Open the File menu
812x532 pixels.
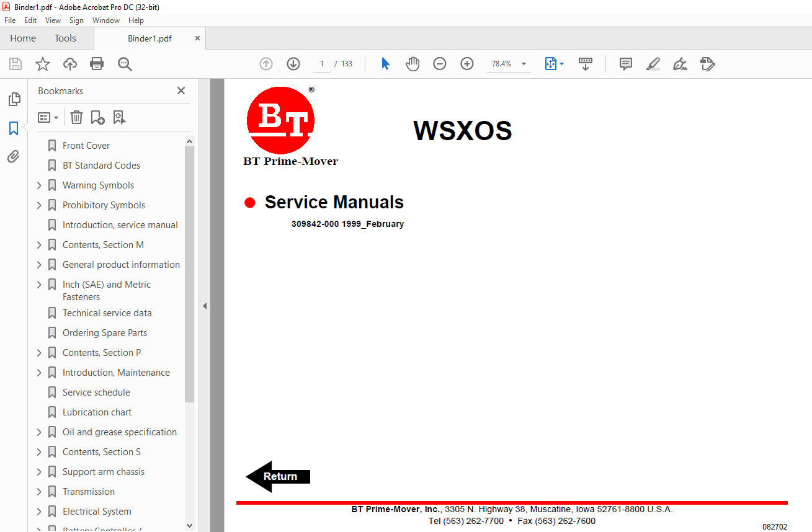pos(10,20)
